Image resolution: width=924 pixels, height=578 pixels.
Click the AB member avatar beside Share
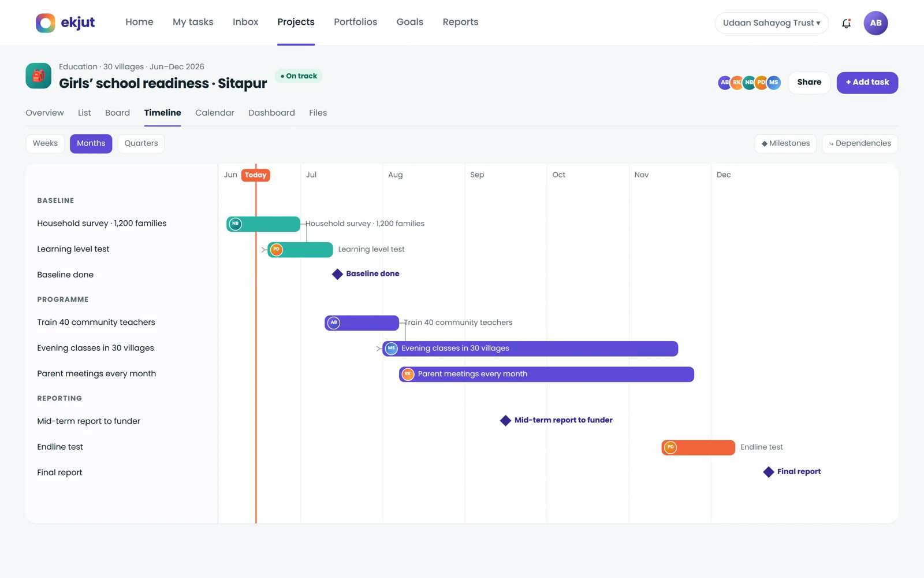(x=724, y=83)
